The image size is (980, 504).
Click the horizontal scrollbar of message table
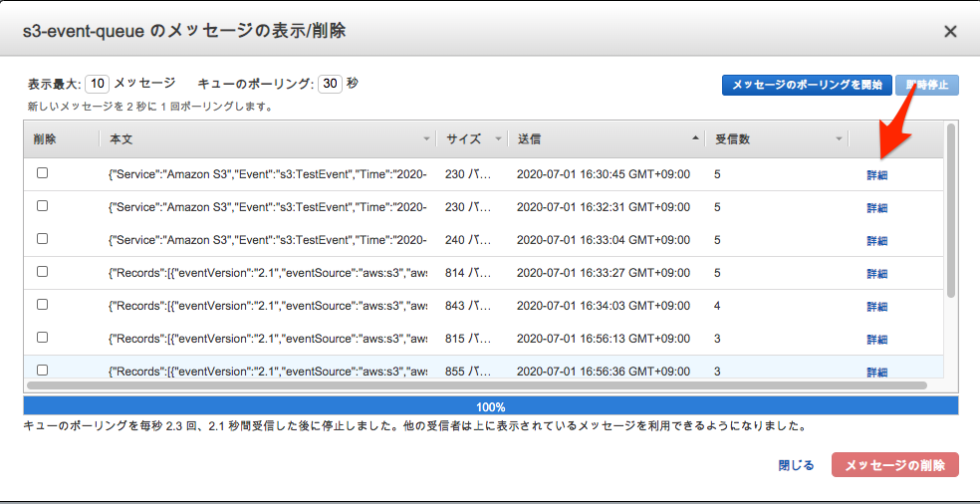point(477,385)
